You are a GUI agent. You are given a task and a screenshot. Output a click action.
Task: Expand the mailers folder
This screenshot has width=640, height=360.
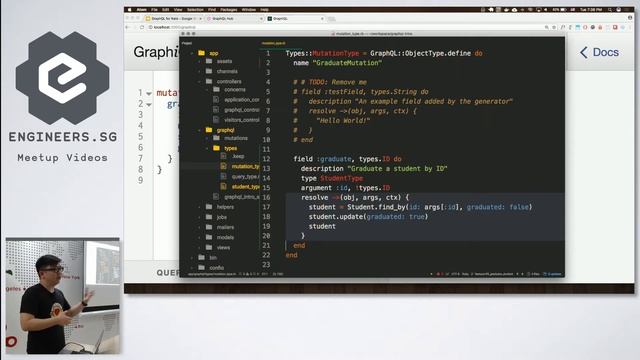200,227
